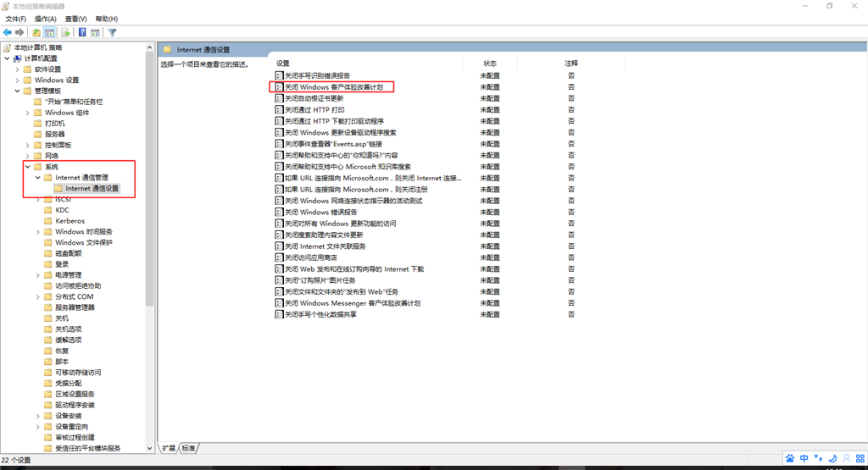This screenshot has height=470, width=868.
Task: Toggle the show/hide console tree toolbar icon
Action: coord(50,33)
